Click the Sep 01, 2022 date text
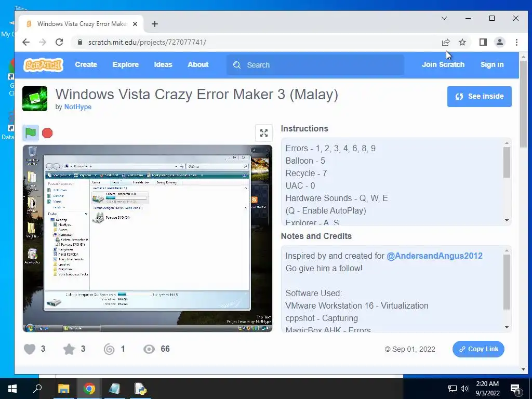 [x=414, y=349]
